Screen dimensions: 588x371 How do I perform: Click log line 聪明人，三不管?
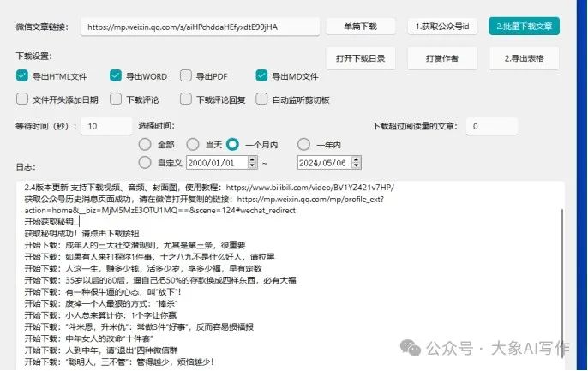pos(120,362)
